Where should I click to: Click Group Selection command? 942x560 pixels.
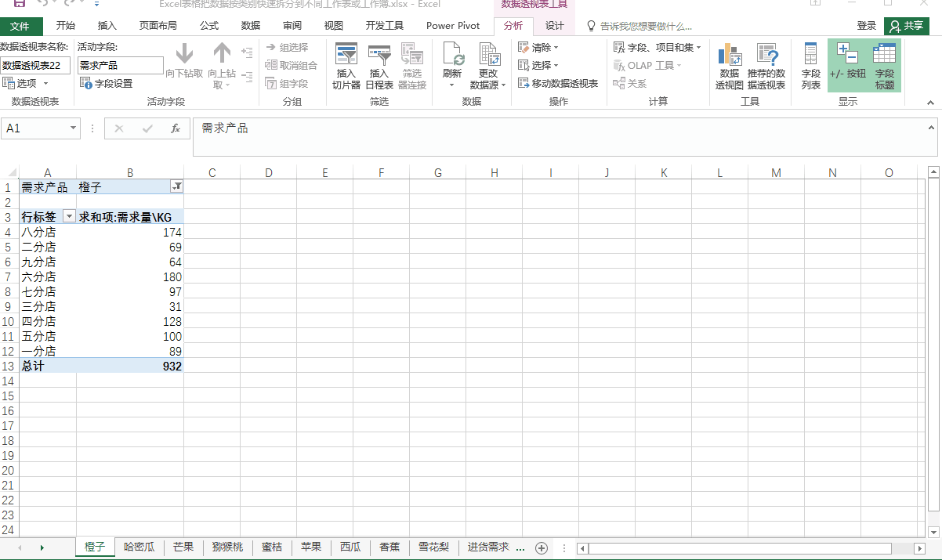[287, 48]
